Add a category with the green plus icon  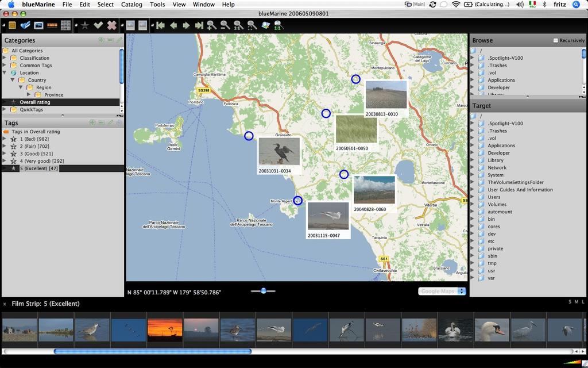point(101,40)
